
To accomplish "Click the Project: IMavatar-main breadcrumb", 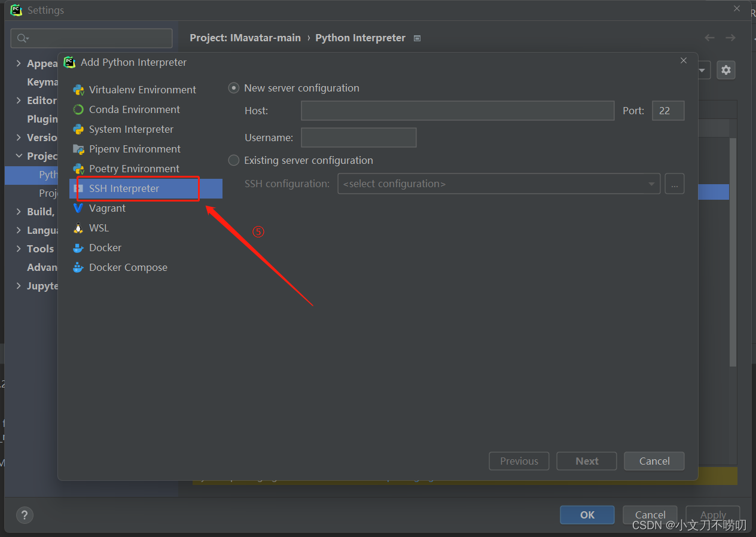I will 245,38.
